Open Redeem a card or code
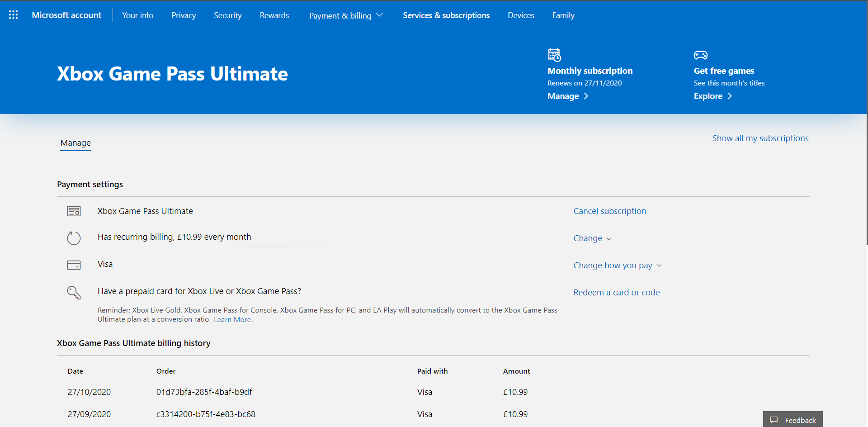 [x=616, y=293]
